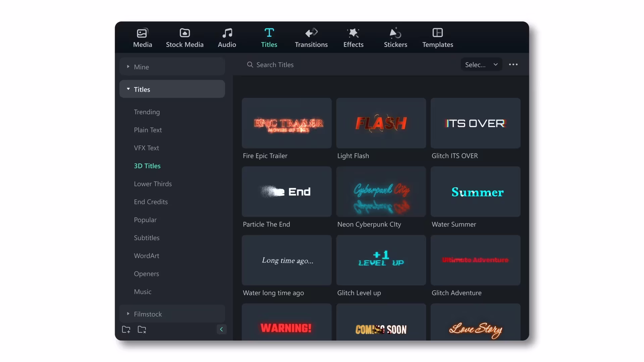Select the End Credits category
Screen dimensions: 644x362
click(151, 202)
